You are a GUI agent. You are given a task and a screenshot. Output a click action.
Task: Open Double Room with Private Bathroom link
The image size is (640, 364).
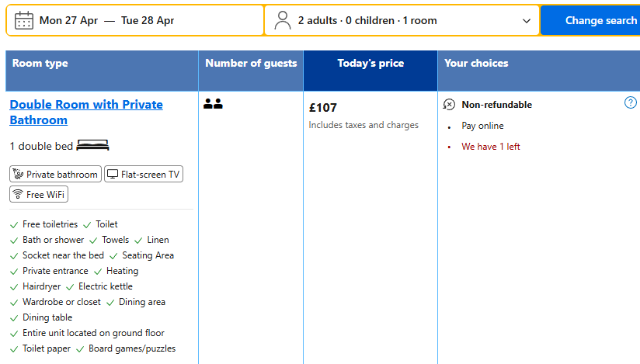[x=86, y=113]
